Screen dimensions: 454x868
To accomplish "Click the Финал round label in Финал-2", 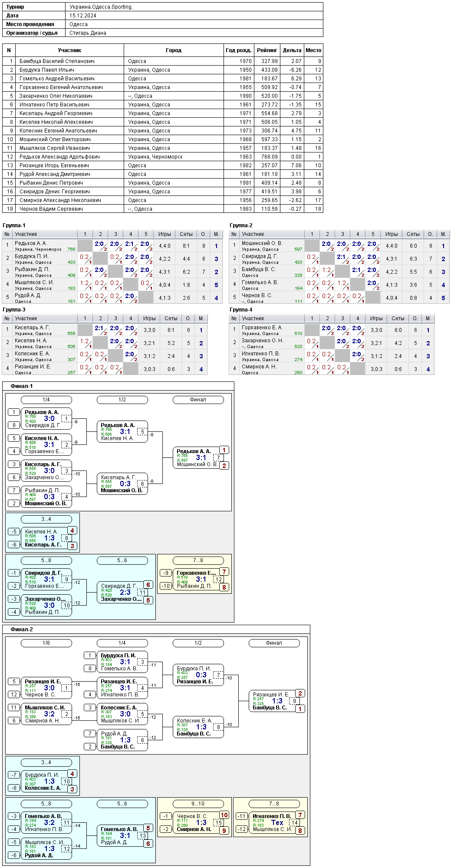I will 274,643.
